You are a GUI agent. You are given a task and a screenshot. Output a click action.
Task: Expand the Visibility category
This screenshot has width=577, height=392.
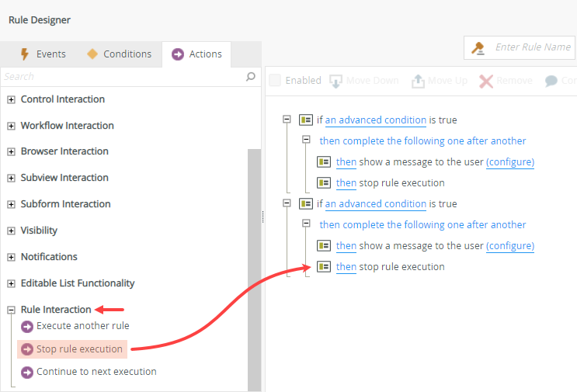click(x=11, y=231)
